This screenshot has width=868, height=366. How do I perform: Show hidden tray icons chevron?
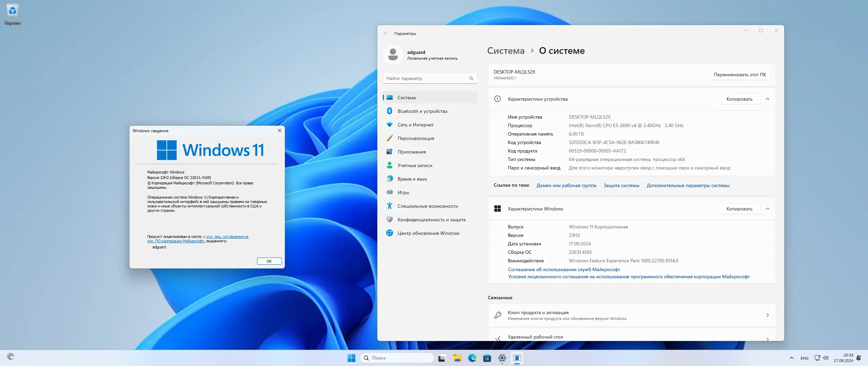click(x=791, y=358)
